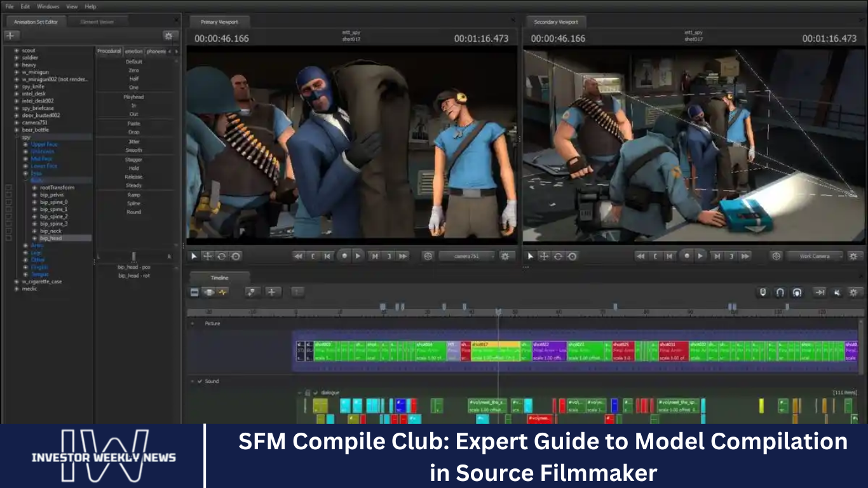Apply the Spline procedural preset
The image size is (868, 488).
pyautogui.click(x=133, y=203)
